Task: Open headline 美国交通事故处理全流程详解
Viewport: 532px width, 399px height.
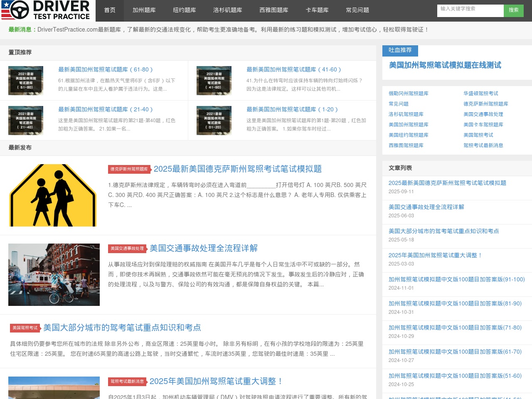Action: (x=204, y=249)
